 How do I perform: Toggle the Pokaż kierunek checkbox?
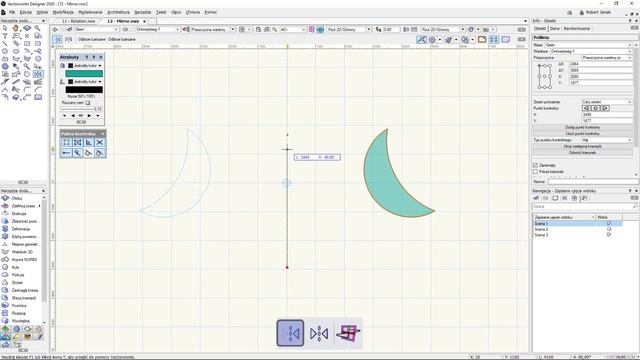(x=536, y=172)
